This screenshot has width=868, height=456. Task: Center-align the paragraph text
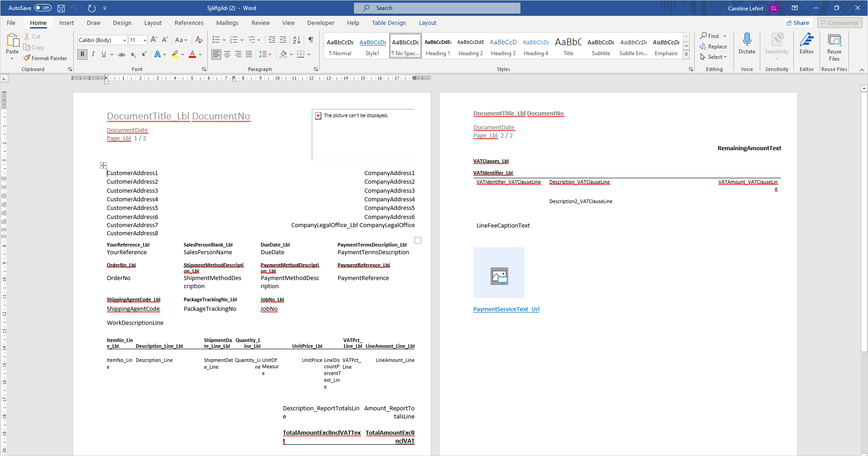point(227,54)
